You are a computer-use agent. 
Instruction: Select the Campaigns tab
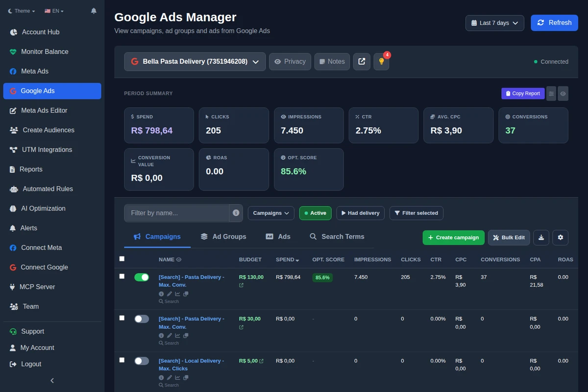157,237
